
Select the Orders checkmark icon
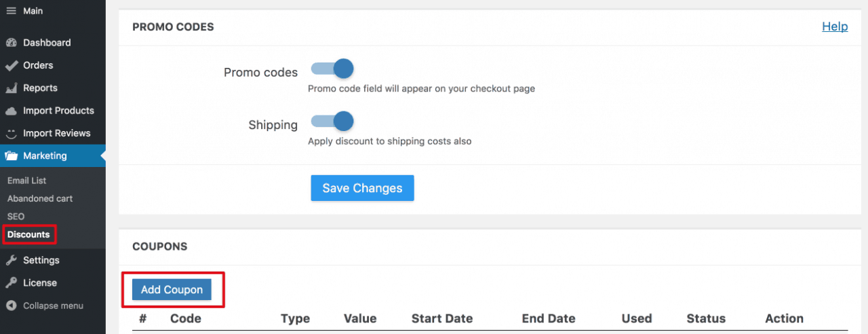(x=11, y=66)
